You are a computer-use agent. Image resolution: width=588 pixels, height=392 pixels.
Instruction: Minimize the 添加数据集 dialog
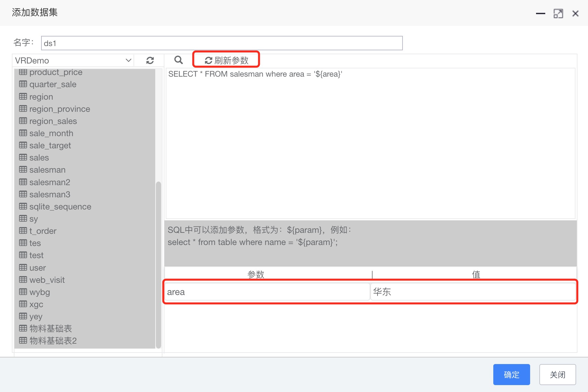540,13
